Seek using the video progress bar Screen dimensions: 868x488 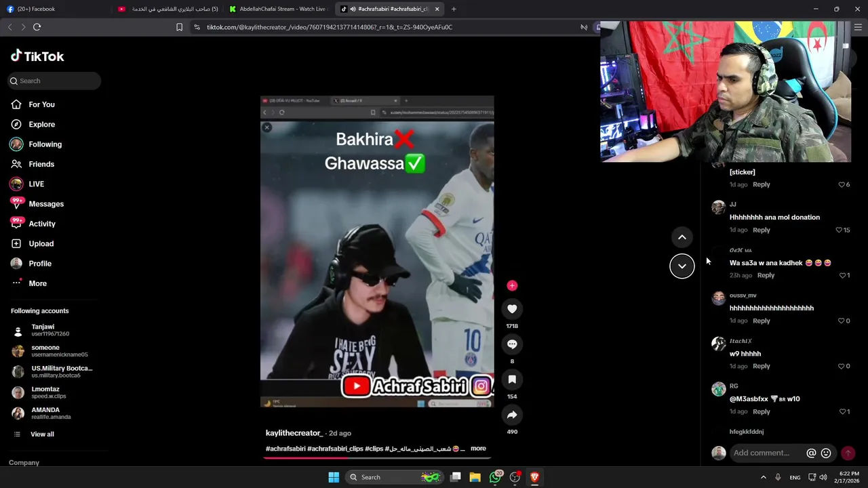point(377,457)
